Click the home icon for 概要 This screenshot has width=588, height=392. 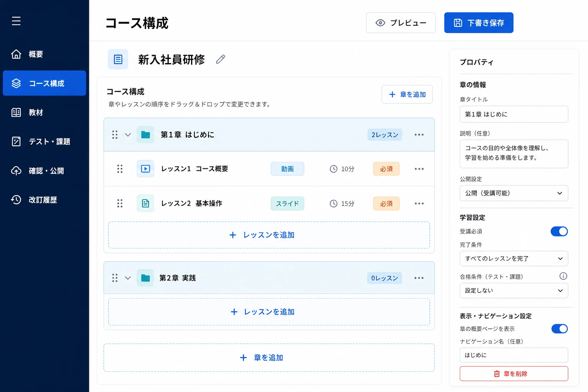[16, 54]
